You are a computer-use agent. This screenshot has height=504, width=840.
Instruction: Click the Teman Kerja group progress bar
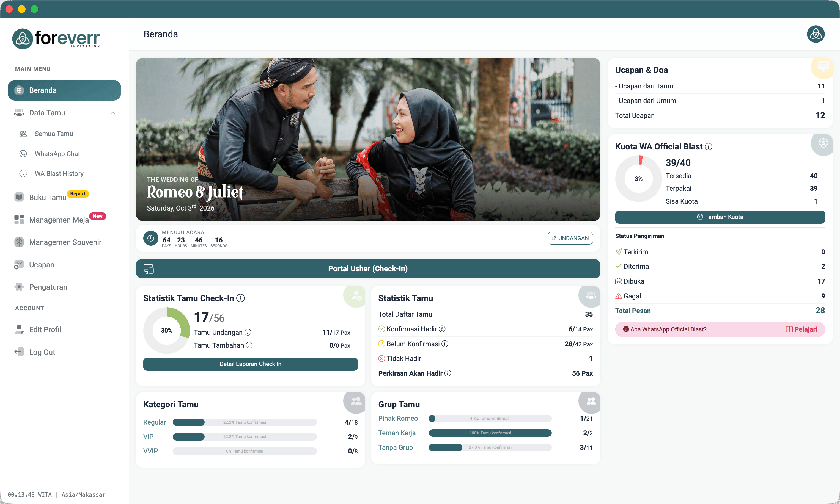click(490, 433)
